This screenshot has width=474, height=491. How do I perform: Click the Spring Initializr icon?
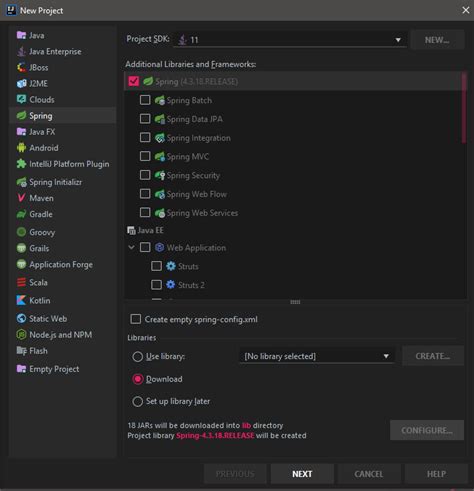[x=21, y=182]
